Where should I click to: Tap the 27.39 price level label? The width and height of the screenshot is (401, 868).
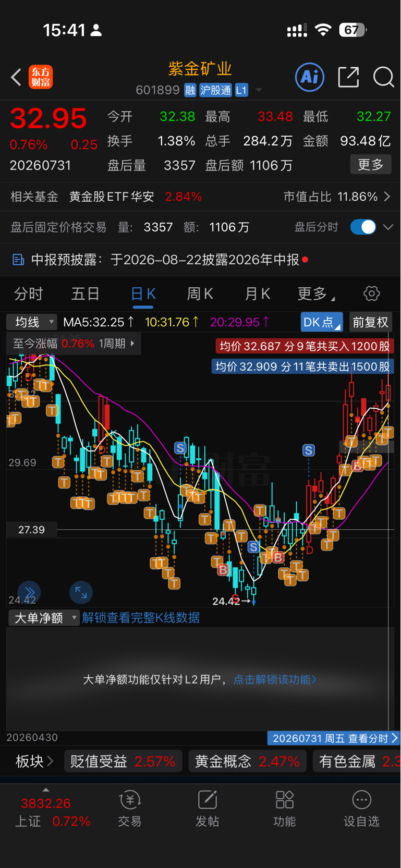pos(31,530)
